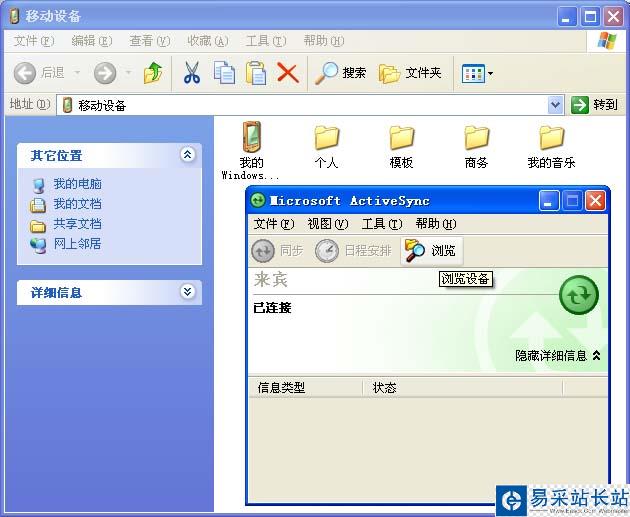The image size is (630, 517).
Task: Click the large green sync status icon
Action: (579, 295)
